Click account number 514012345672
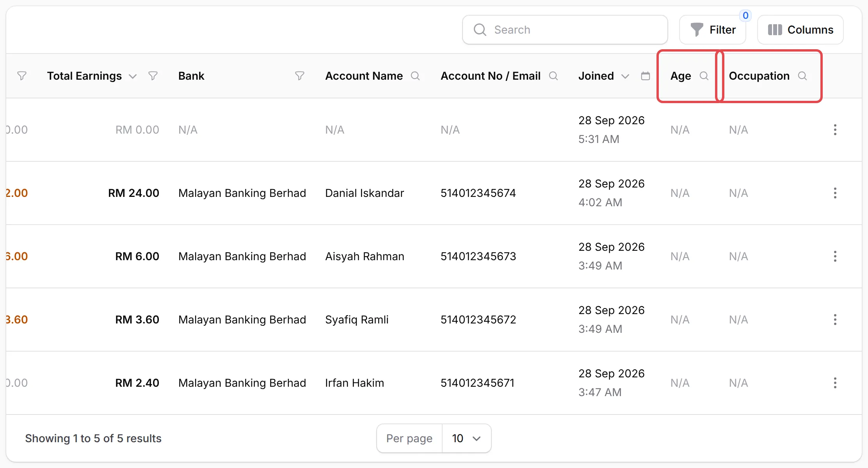Screen dimensions: 868x468 point(478,320)
